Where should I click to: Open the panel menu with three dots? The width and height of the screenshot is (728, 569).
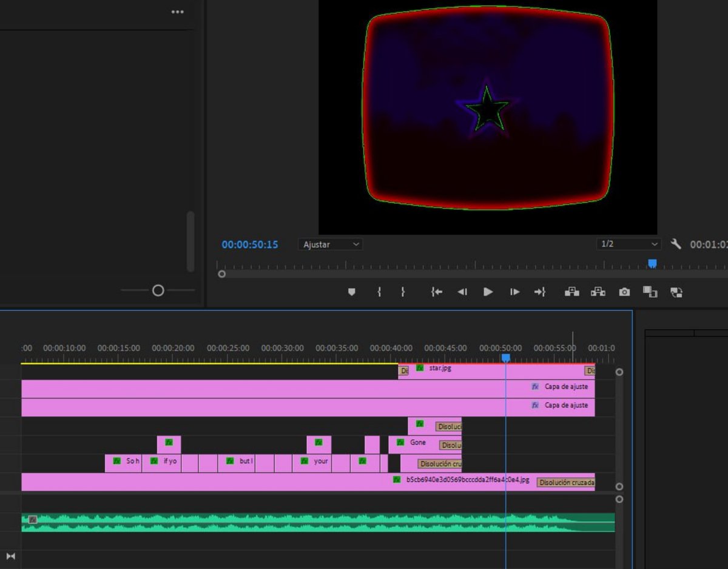tap(177, 12)
